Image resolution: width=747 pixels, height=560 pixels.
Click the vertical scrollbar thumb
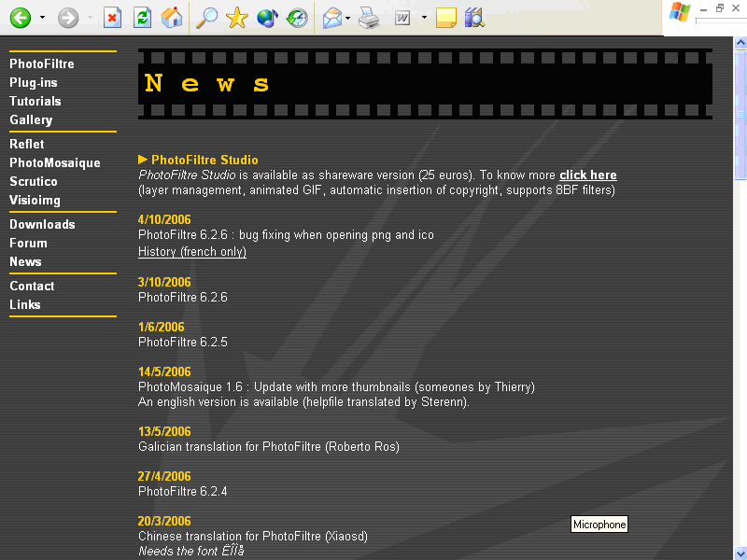tap(740, 114)
